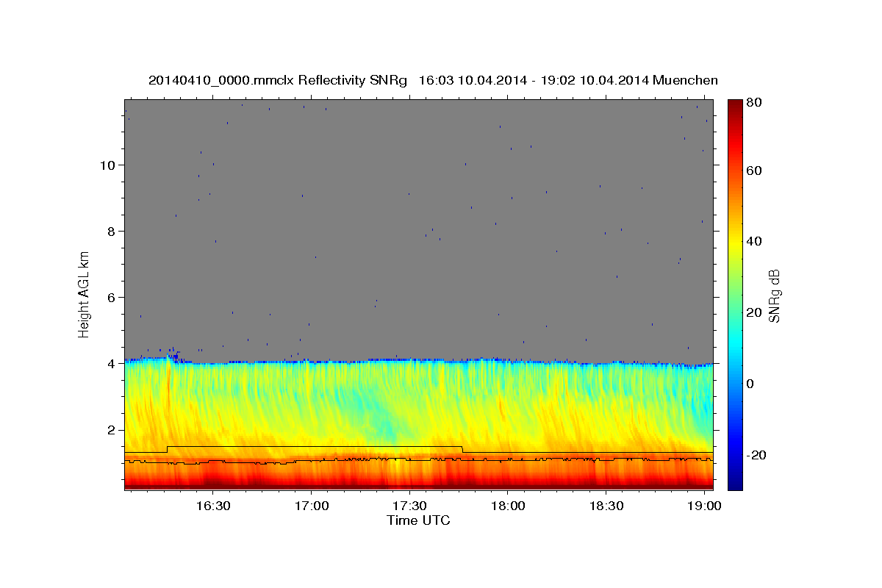Click the 'Height AGL km' axis label
The width and height of the screenshot is (882, 588).
click(x=85, y=295)
